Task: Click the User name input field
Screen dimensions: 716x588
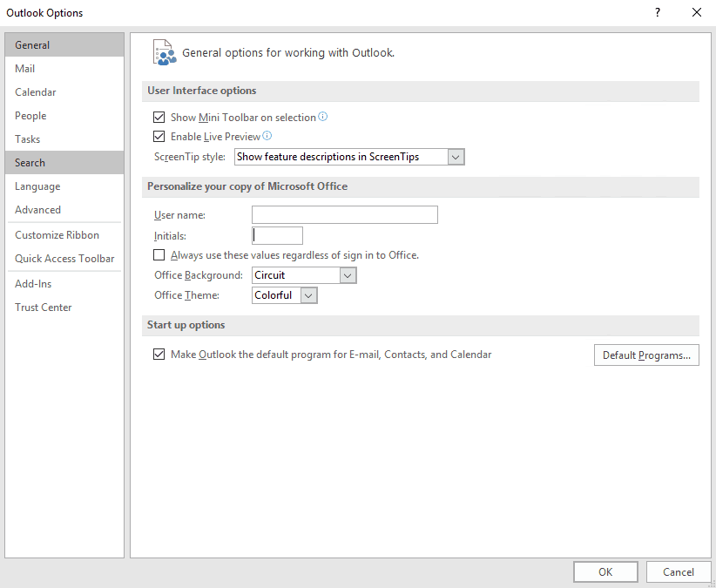Action: pos(345,214)
